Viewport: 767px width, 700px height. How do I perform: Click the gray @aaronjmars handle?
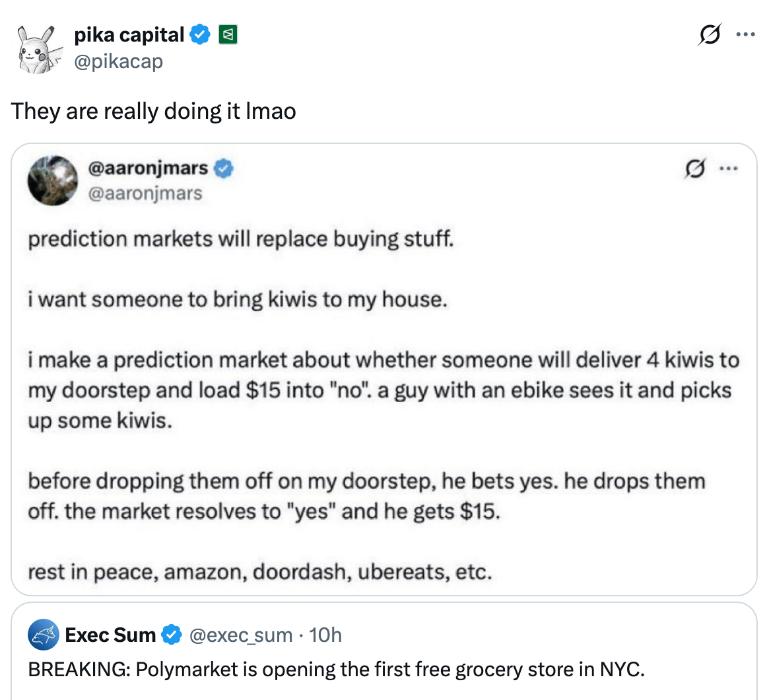tap(145, 193)
